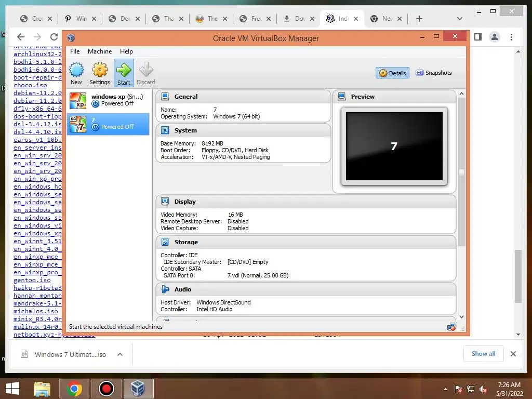Switch to Snapshots view
Viewport: 532px width, 399px height.
[434, 73]
